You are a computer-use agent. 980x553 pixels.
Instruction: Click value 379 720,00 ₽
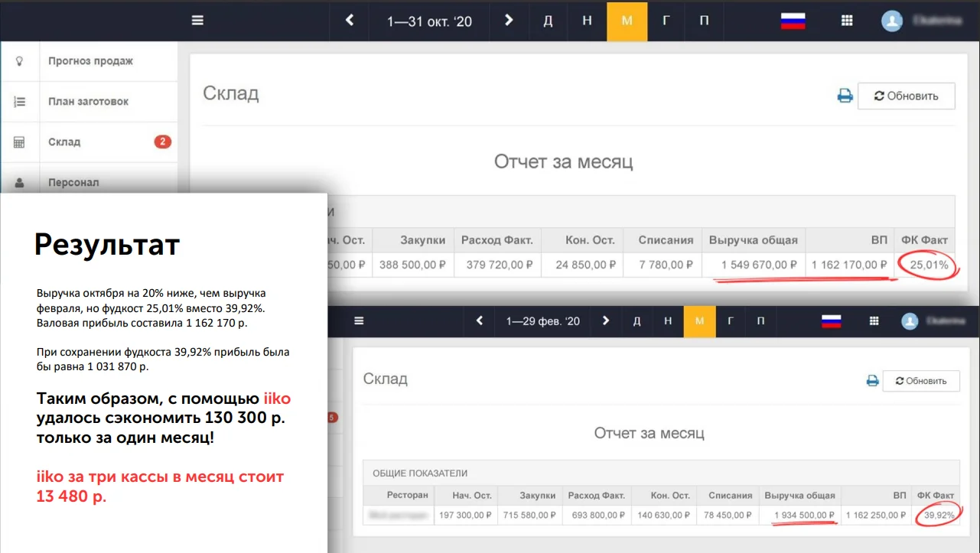[500, 265]
